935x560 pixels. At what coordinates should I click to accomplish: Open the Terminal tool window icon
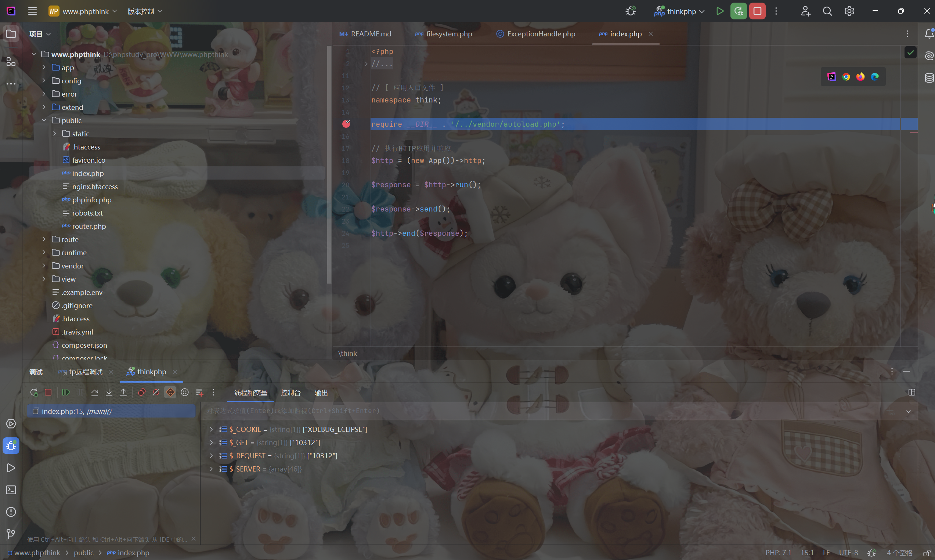[11, 490]
